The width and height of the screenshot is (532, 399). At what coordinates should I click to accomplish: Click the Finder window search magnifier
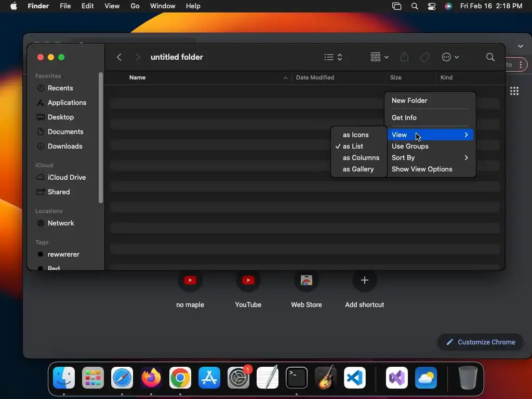click(490, 57)
